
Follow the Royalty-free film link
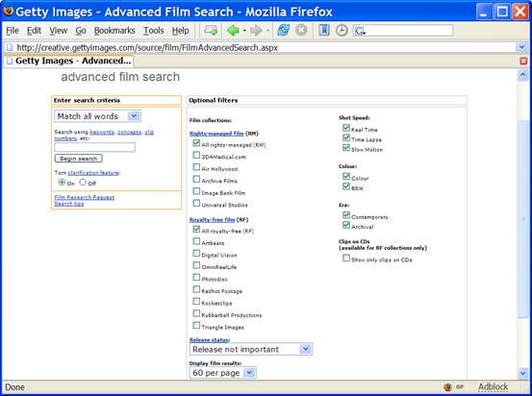(x=212, y=220)
